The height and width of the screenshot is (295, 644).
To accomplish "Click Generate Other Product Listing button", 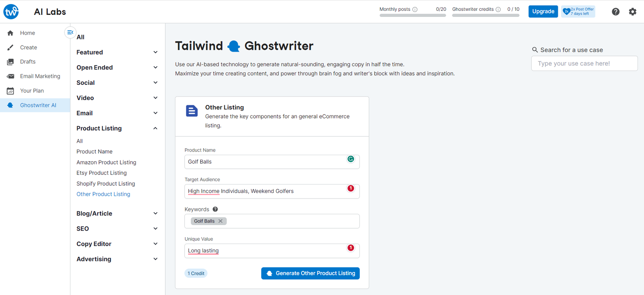I will (310, 273).
